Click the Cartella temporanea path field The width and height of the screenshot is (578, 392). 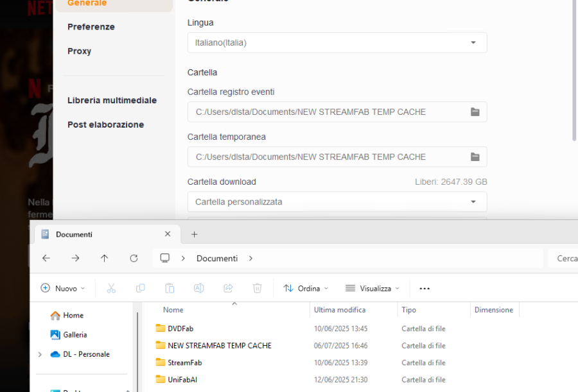tap(328, 157)
